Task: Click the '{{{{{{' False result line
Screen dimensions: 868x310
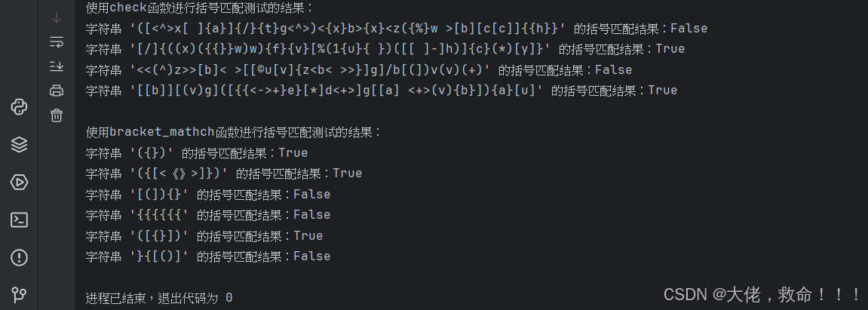Action: (x=208, y=215)
